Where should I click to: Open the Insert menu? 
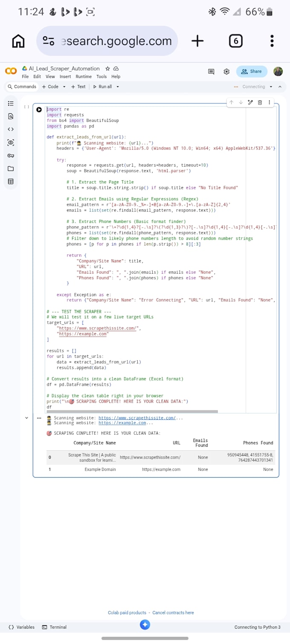tap(65, 77)
